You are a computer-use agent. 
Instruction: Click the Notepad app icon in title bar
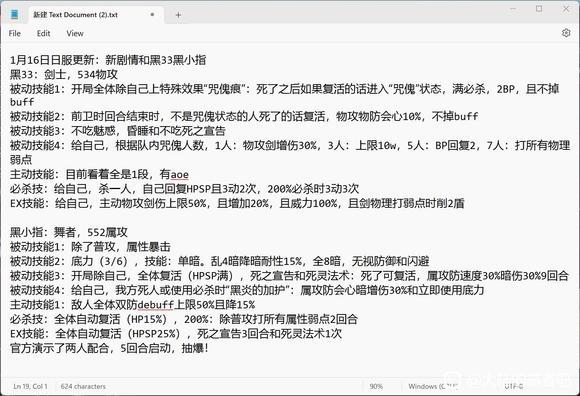point(14,14)
